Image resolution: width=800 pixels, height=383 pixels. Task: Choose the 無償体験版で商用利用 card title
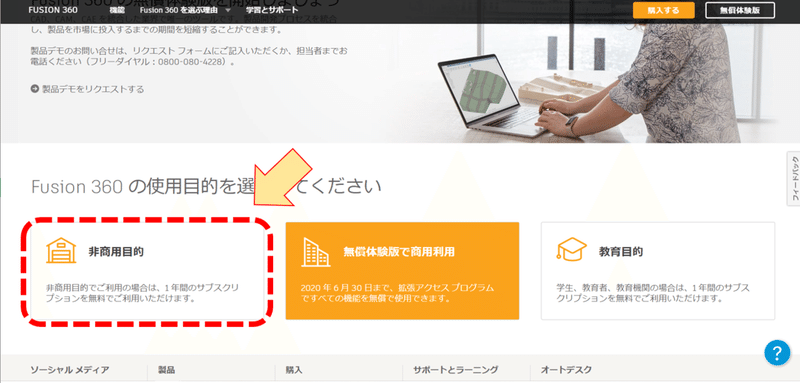399,251
